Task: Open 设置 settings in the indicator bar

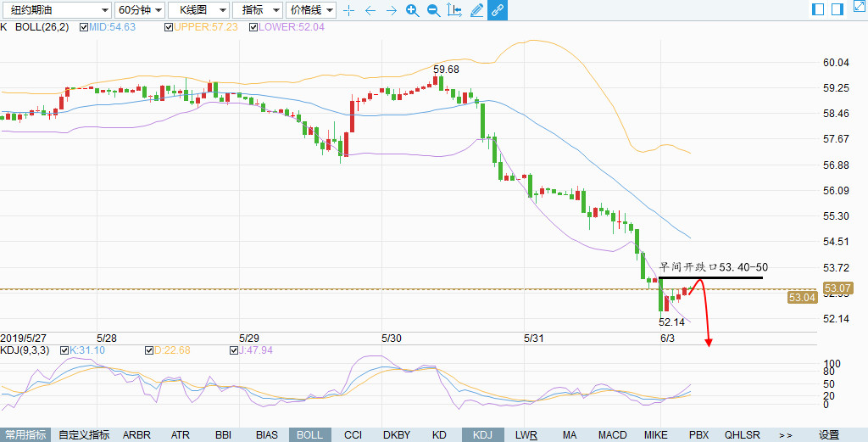Action: (x=829, y=434)
